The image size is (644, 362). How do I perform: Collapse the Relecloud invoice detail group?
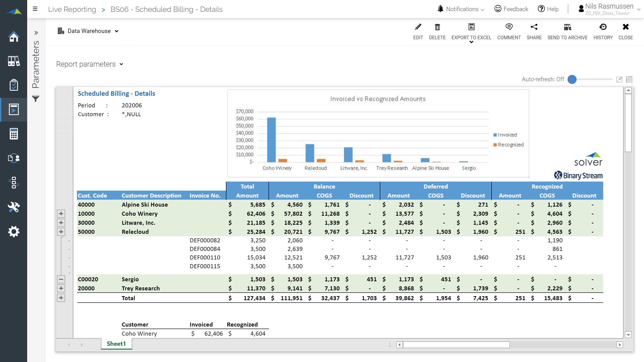(61, 279)
